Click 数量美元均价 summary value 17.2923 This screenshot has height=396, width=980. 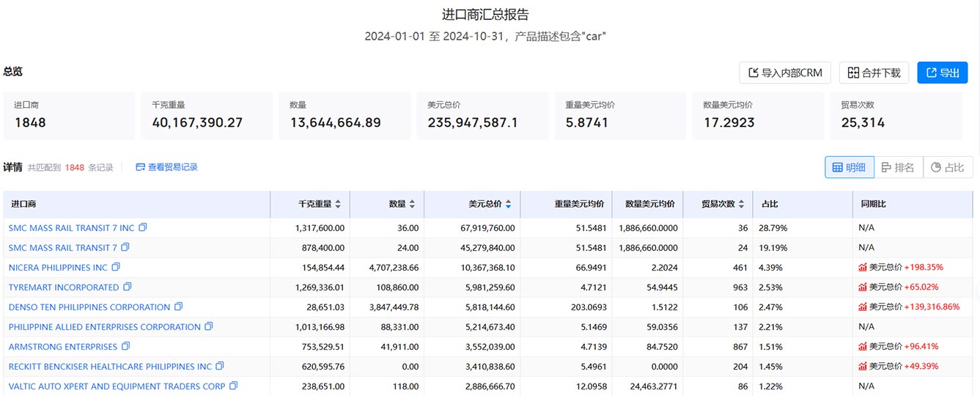729,122
